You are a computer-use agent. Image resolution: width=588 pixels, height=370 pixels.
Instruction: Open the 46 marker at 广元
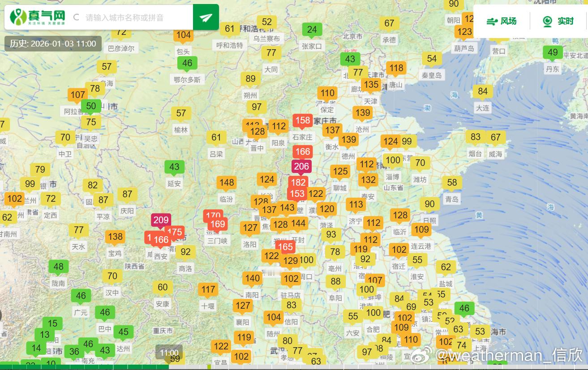point(81,297)
